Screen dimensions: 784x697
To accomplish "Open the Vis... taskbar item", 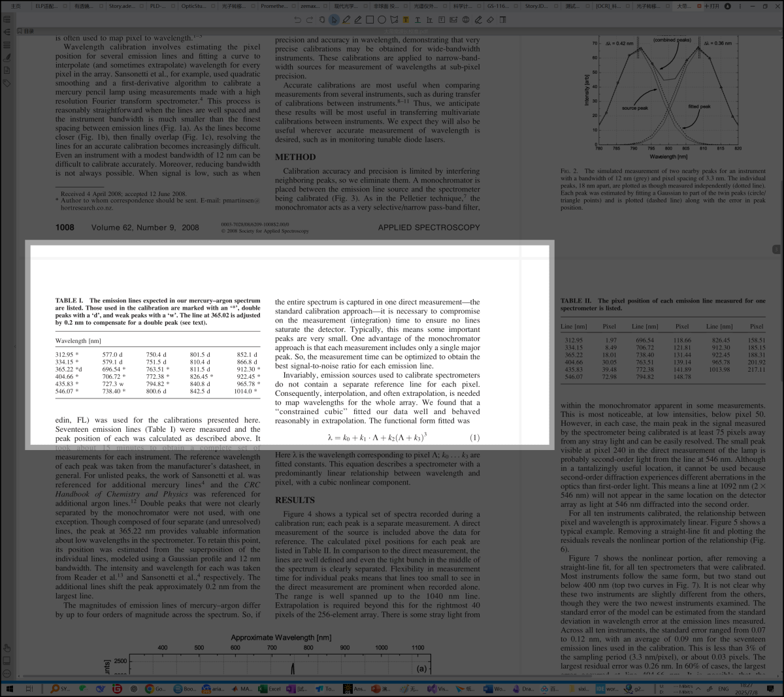I will coord(438,689).
